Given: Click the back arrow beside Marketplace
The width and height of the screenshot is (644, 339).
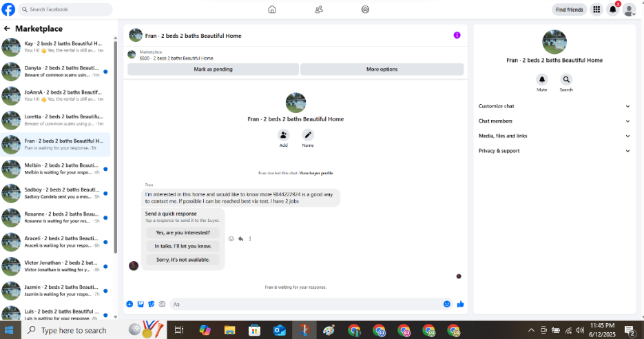Looking at the screenshot, I should [x=7, y=28].
